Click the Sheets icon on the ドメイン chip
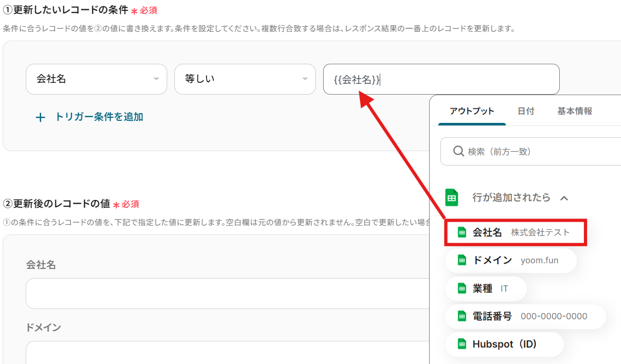The width and height of the screenshot is (621, 364). [x=462, y=260]
